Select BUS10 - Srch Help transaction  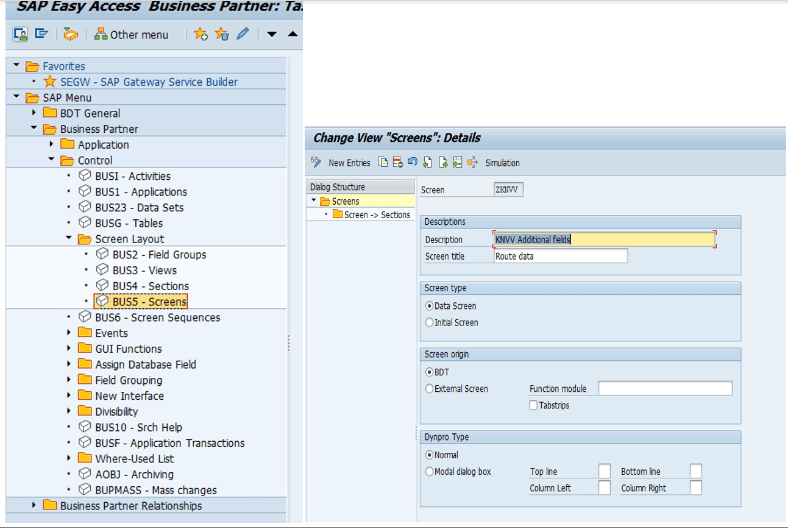138,427
